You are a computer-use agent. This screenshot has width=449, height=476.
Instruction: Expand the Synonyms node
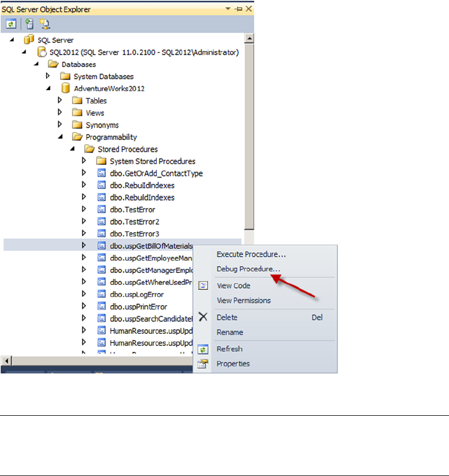[60, 124]
